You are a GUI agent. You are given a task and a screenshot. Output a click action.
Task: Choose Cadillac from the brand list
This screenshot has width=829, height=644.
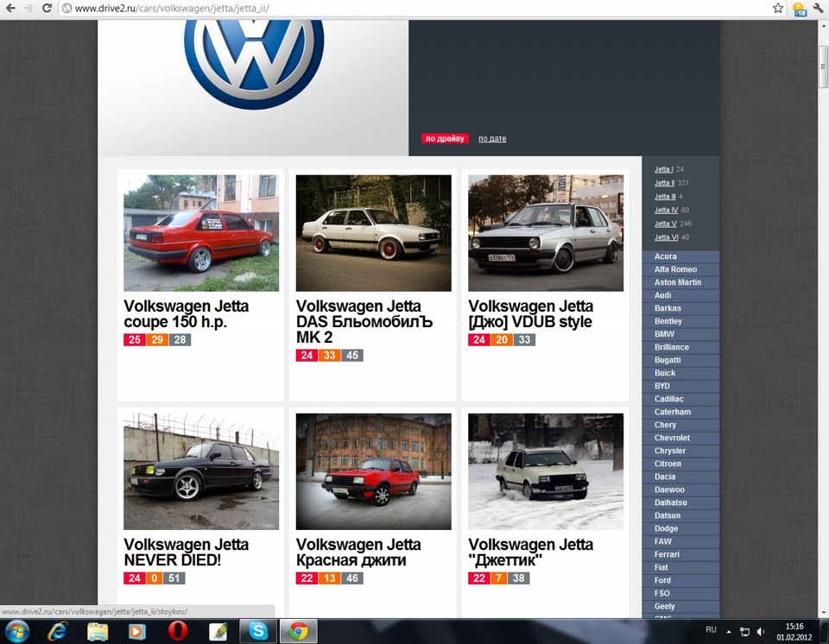680,399
